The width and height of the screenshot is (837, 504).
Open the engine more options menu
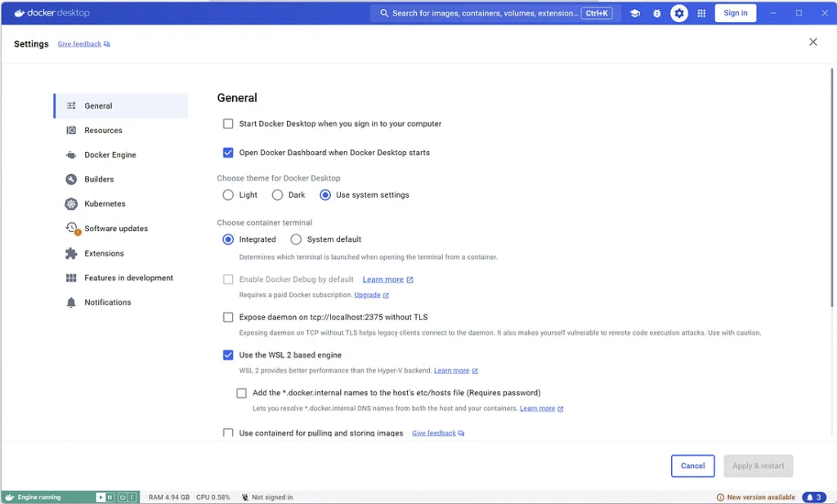[132, 497]
